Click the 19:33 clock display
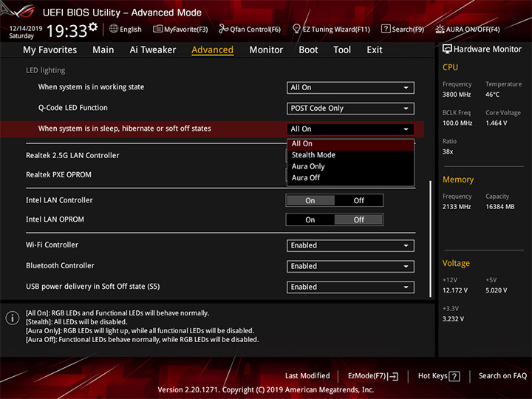Screen dimensions: 532x399 (66, 31)
